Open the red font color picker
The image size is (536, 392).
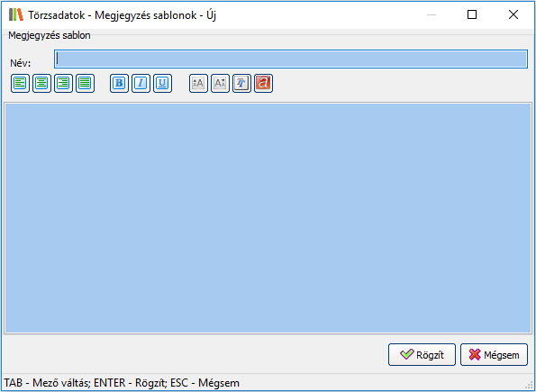pos(263,84)
